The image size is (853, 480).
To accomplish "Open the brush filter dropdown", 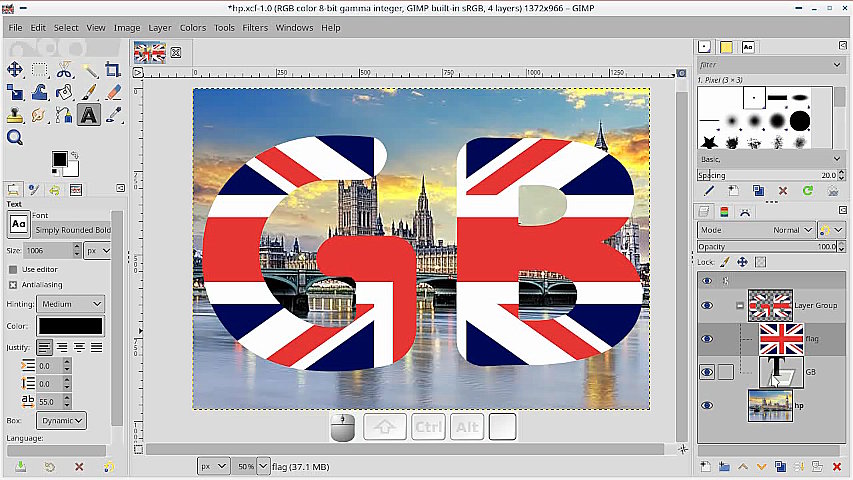I will tap(837, 65).
